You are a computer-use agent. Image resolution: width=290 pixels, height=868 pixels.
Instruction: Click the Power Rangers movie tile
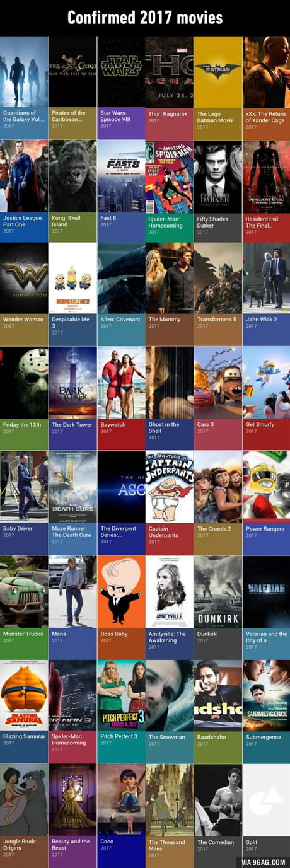pos(266,502)
